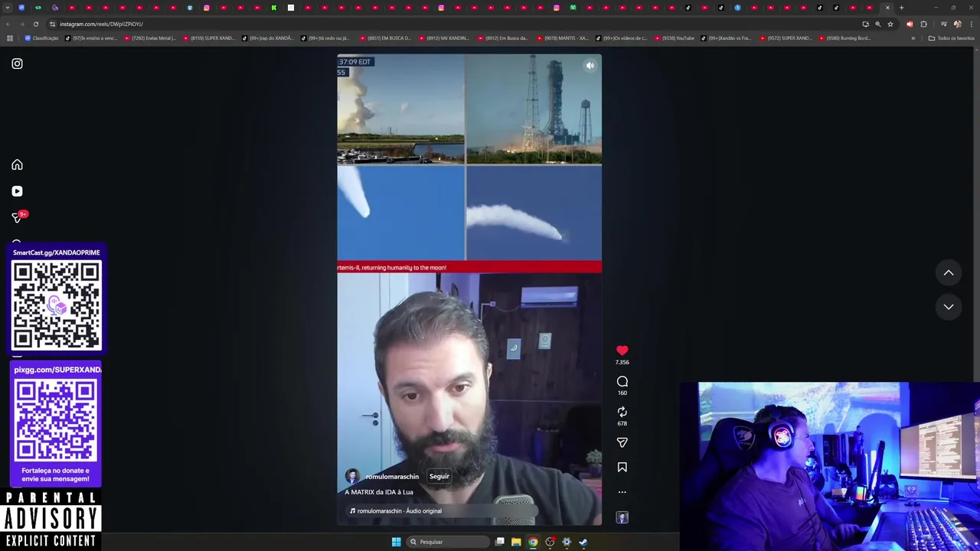Open romulomaraschin's profile avatar
Viewport: 980px width, 551px height.
click(352, 476)
